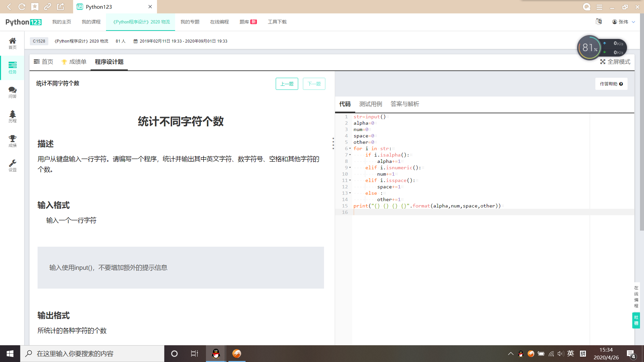
Task: Switch to the 测试用例 tab
Action: point(371,104)
